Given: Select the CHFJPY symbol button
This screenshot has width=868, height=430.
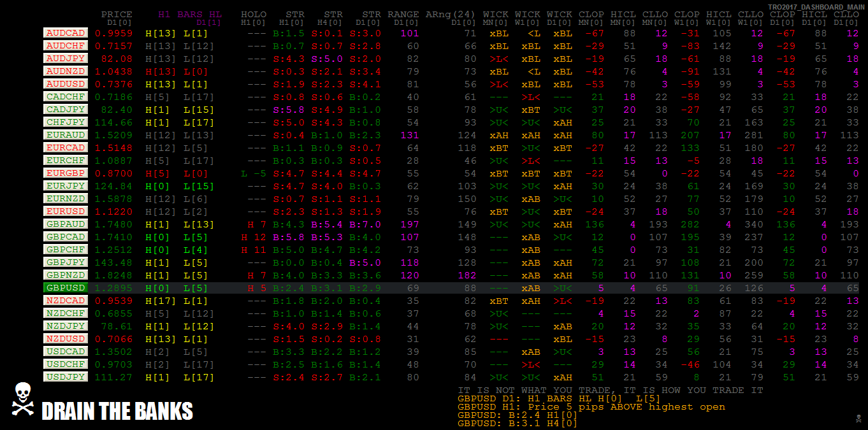Looking at the screenshot, I should (66, 122).
